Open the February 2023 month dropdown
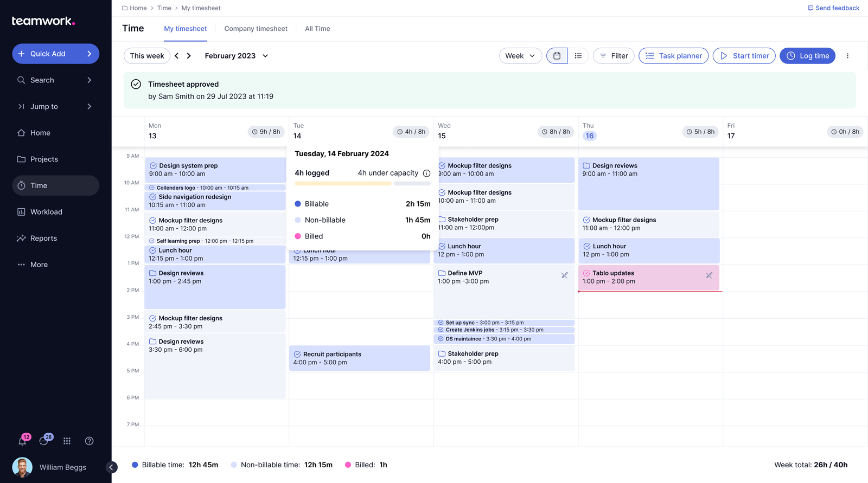 pos(237,56)
